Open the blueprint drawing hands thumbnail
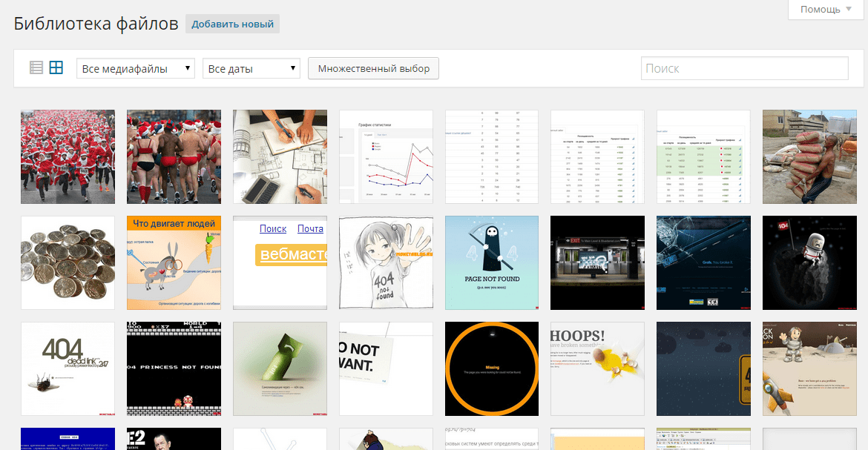 click(280, 156)
